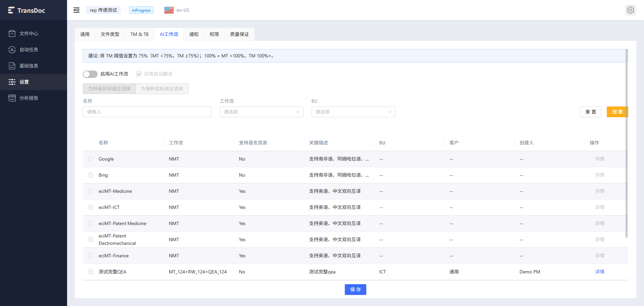
Task: Open 详情 link for Google row
Action: pyautogui.click(x=600, y=159)
